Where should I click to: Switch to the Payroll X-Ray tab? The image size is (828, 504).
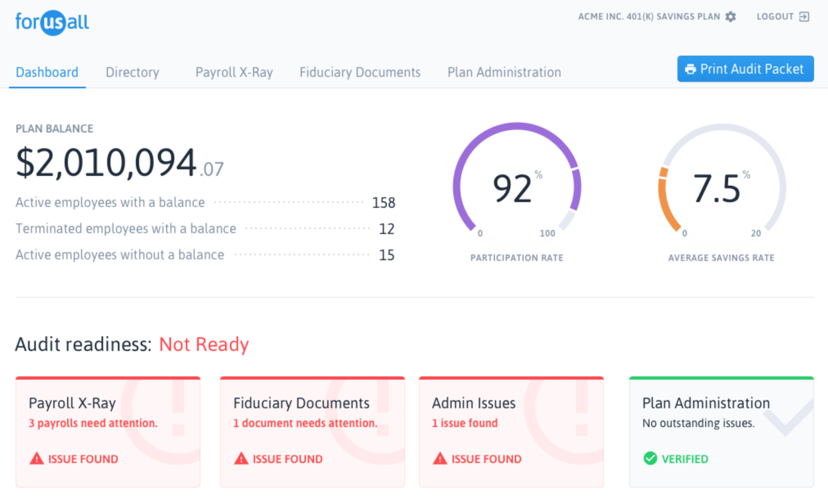(x=234, y=72)
